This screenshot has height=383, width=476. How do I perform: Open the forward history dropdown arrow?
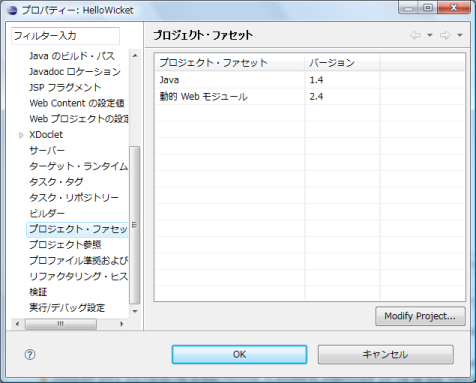tap(460, 35)
